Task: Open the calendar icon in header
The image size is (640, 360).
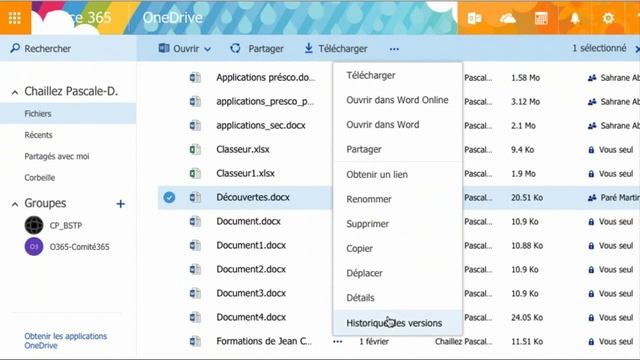Action: pos(541,18)
